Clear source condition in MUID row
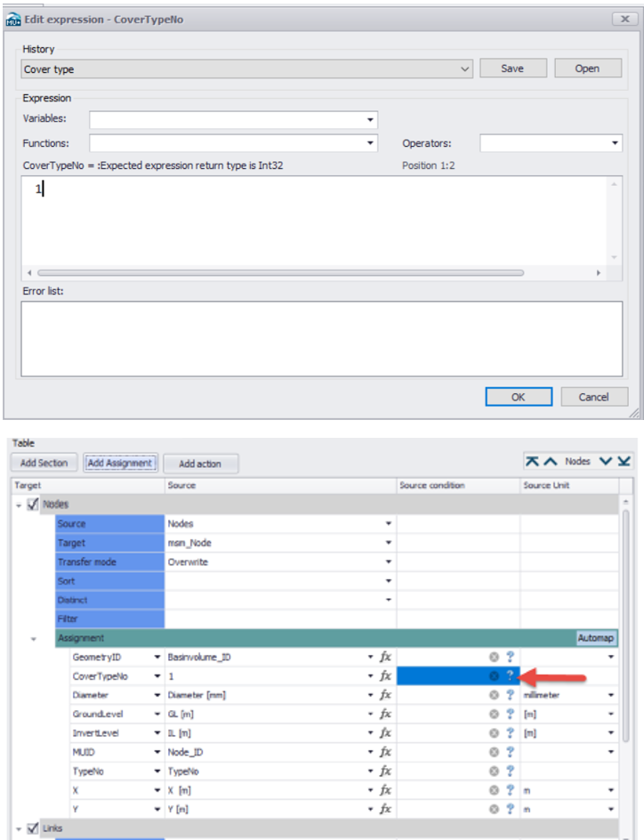The image size is (644, 840). click(x=494, y=752)
